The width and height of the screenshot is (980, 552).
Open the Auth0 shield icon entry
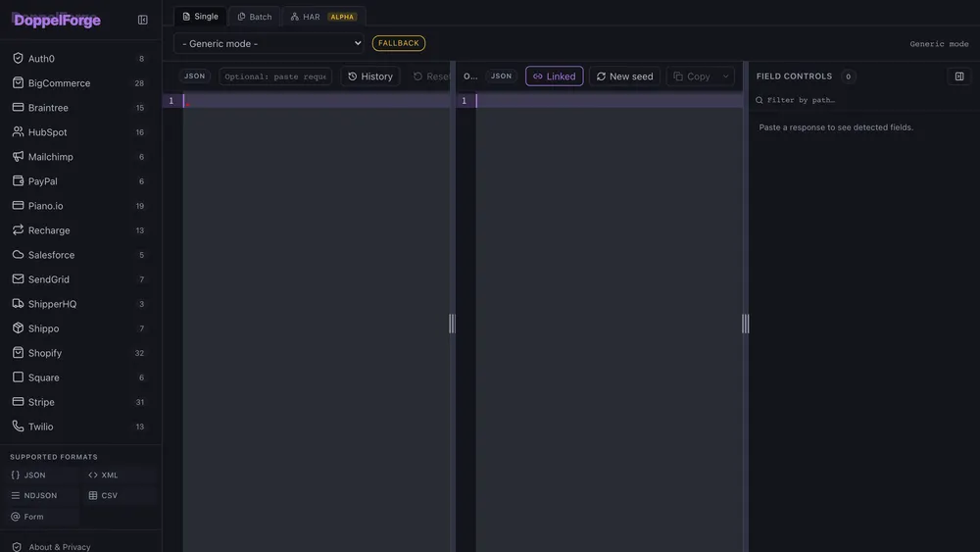pos(18,58)
